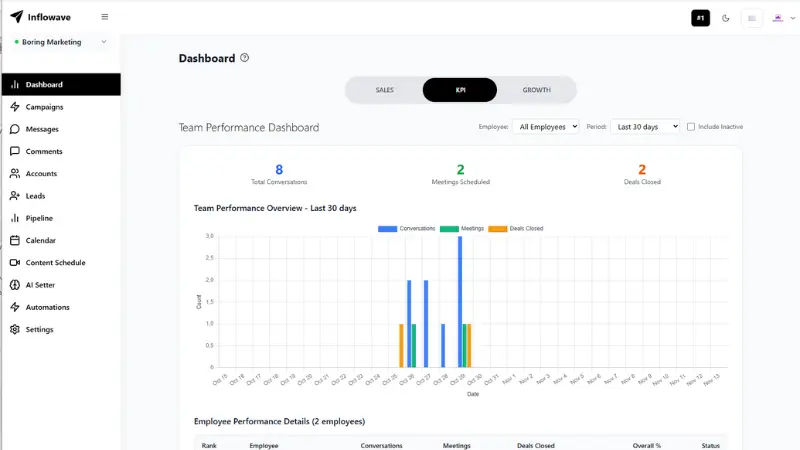Go to Calendar page
Viewport: 800px width, 450px height.
click(x=61, y=240)
